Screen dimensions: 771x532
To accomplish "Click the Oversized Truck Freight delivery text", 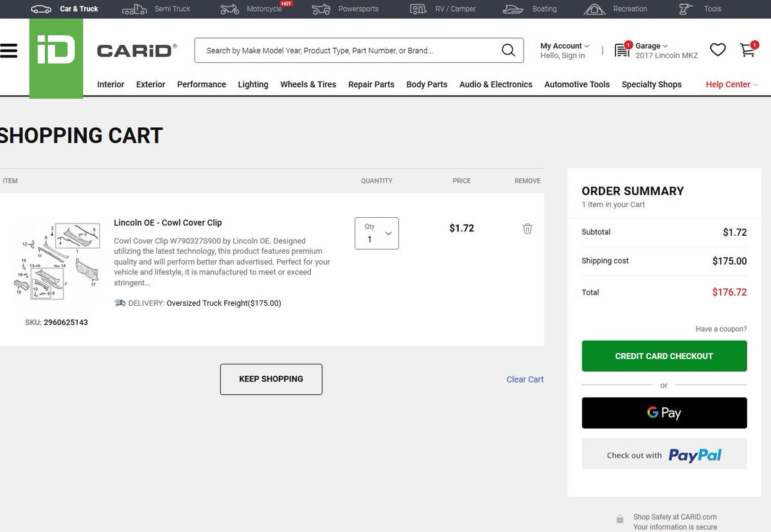I will coord(224,303).
